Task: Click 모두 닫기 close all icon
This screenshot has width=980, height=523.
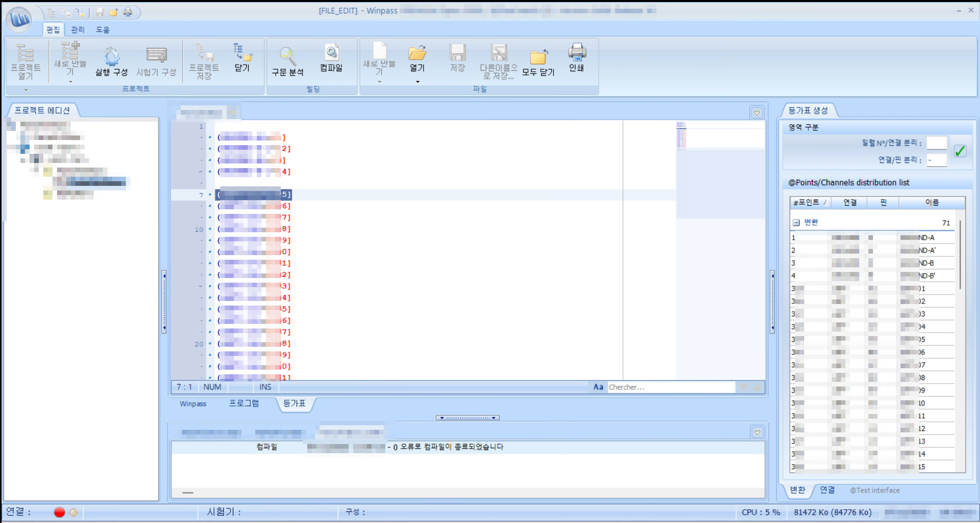Action: click(538, 57)
